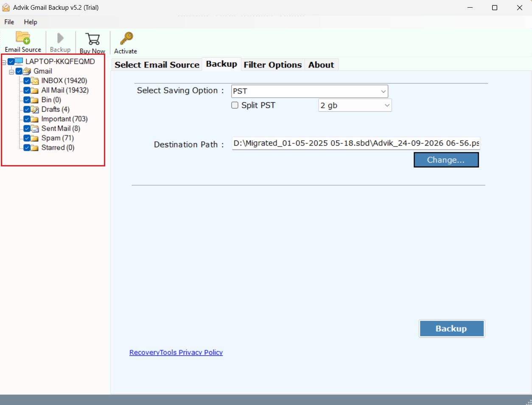Select All Mail (19432) folder label

click(x=65, y=90)
